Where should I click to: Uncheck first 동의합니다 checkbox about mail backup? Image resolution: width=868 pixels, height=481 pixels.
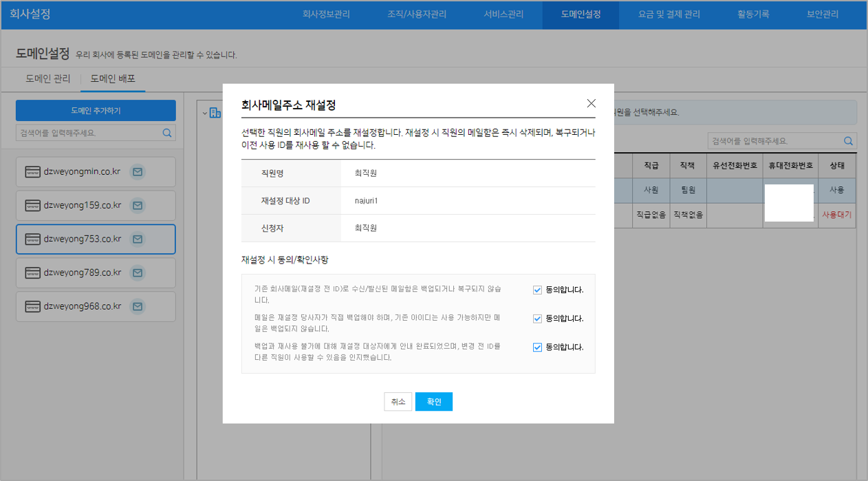coord(537,290)
